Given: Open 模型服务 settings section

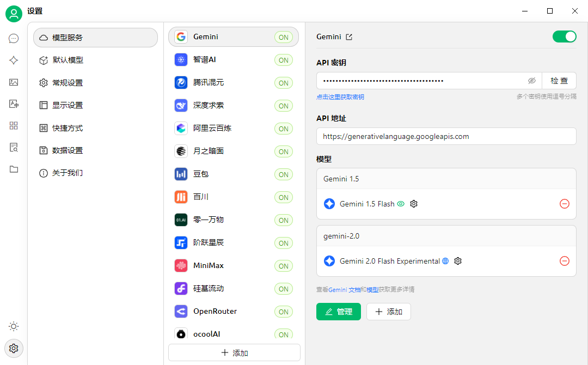Looking at the screenshot, I should (96, 38).
